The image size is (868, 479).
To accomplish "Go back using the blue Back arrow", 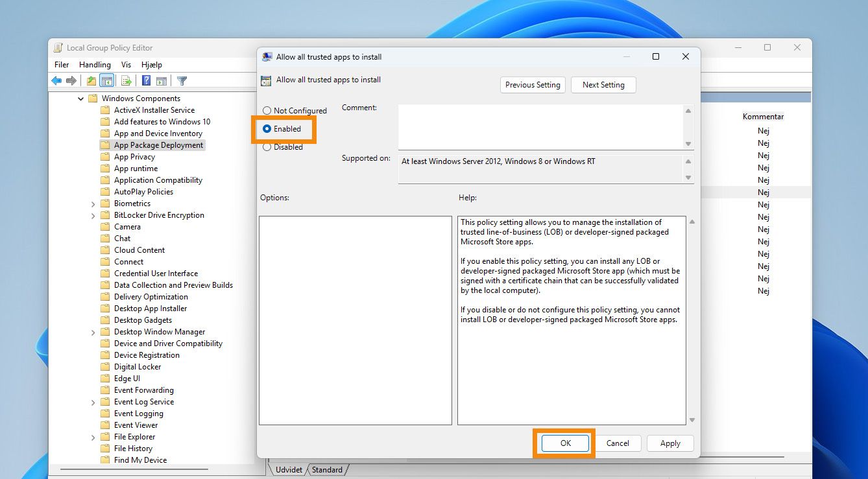I will (56, 81).
